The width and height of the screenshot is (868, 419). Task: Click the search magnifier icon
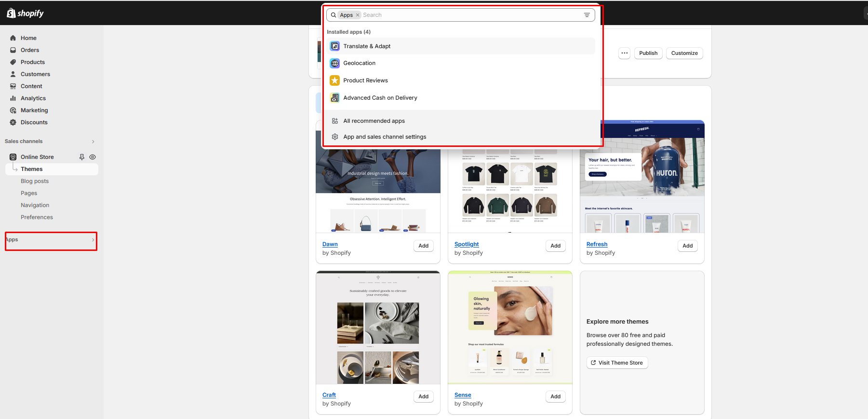334,15
